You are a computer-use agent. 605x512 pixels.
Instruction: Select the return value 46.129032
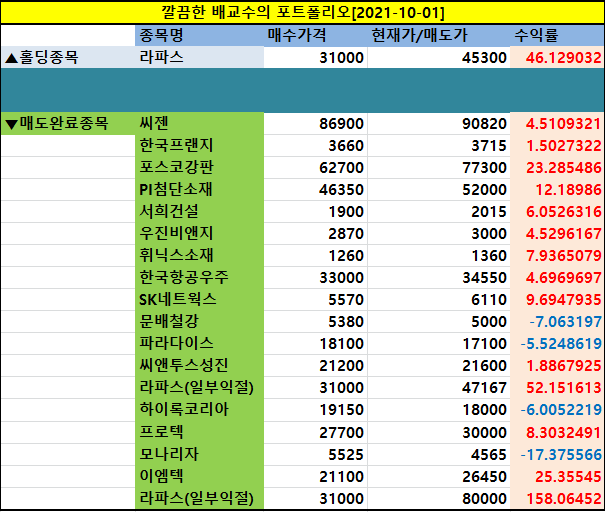click(557, 57)
